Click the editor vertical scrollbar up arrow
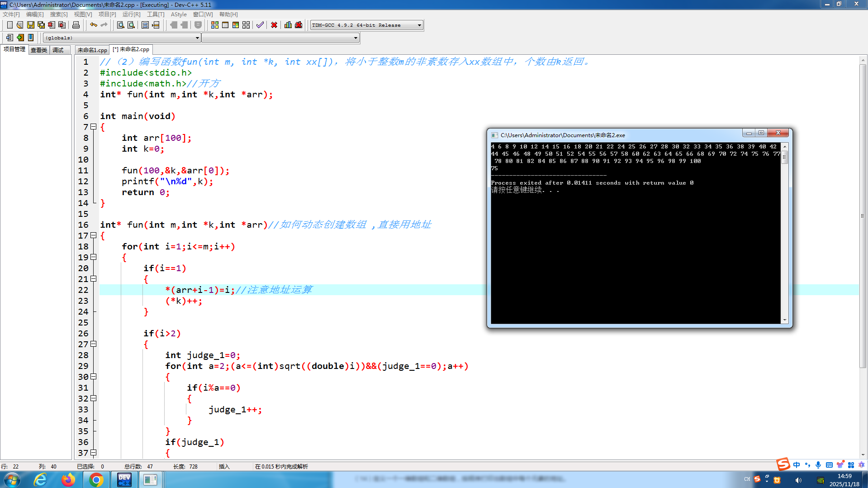The width and height of the screenshot is (868, 488). tap(863, 60)
